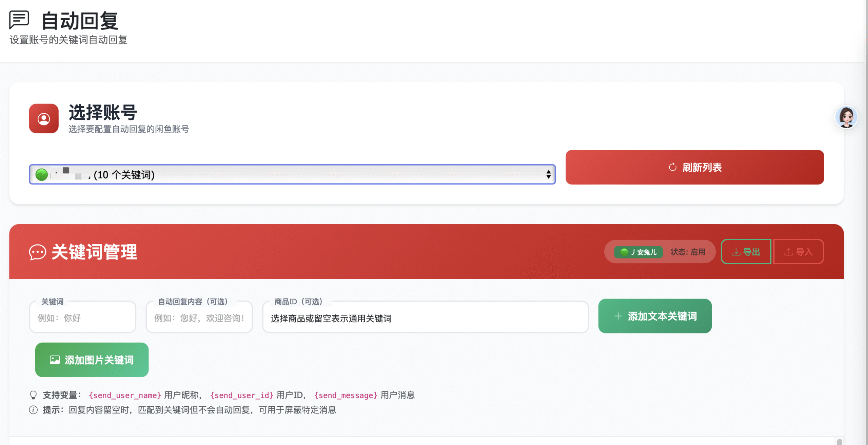Click the red account avatar icon
This screenshot has width=868, height=445.
(44, 119)
